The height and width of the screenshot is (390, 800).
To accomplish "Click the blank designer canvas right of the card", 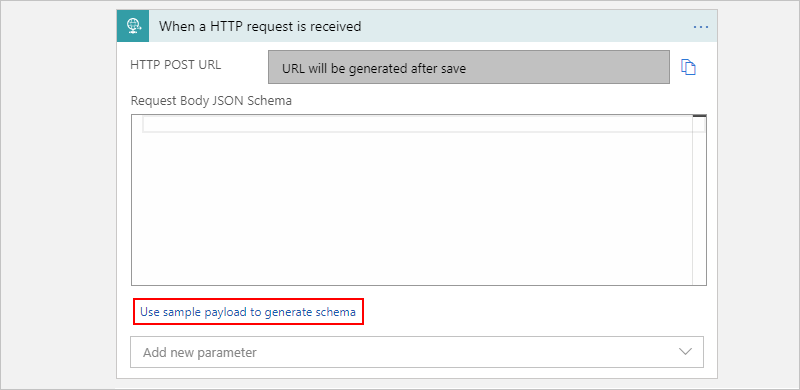I will pos(758,194).
